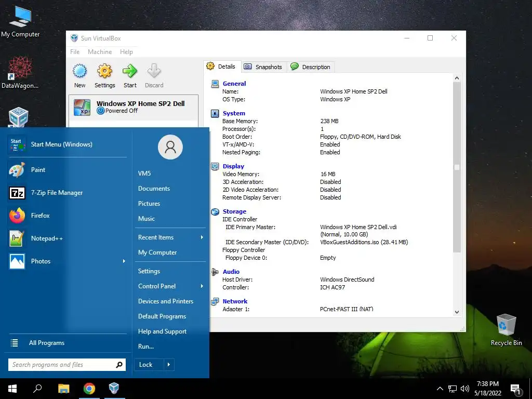
Task: Open Devices and Printers
Action: (166, 301)
